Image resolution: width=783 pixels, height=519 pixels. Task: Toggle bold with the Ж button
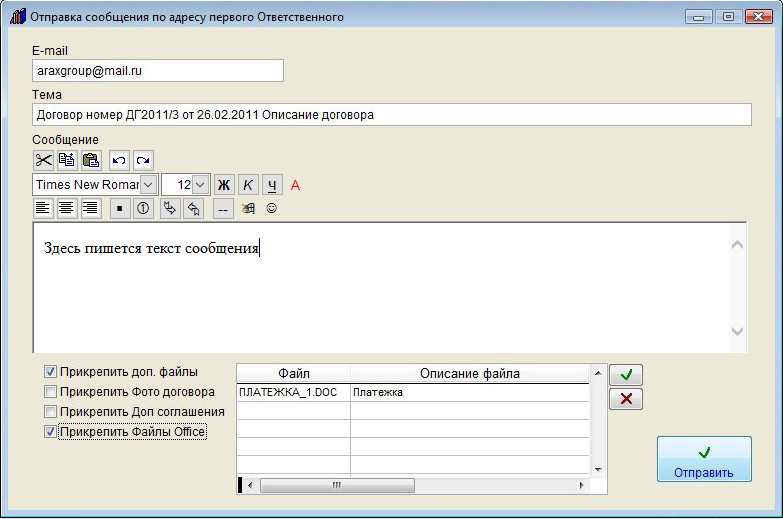point(224,185)
